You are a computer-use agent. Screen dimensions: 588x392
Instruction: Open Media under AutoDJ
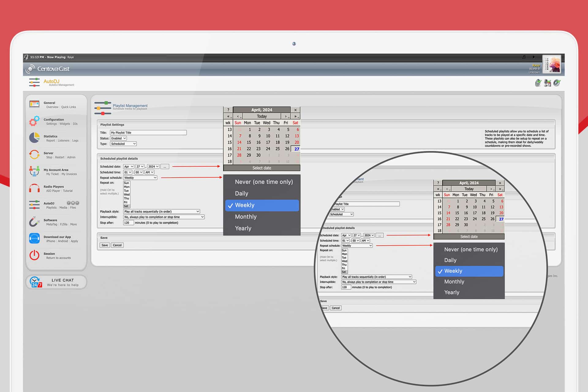(x=63, y=208)
